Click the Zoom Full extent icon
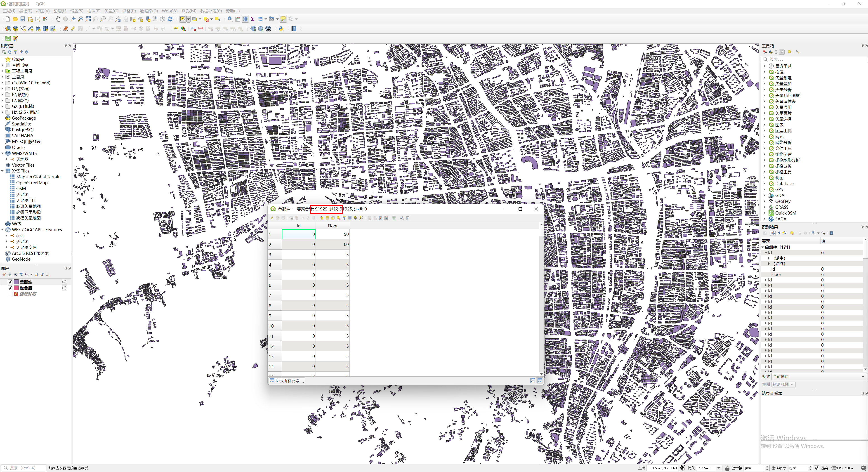 pos(88,19)
